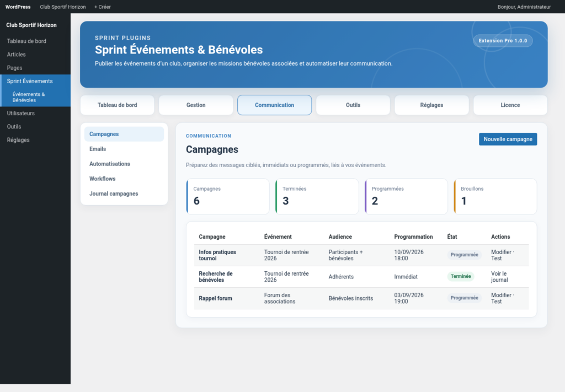Click Programmée badge for Infos pratiques tournoi
The height and width of the screenshot is (392, 565).
464,255
